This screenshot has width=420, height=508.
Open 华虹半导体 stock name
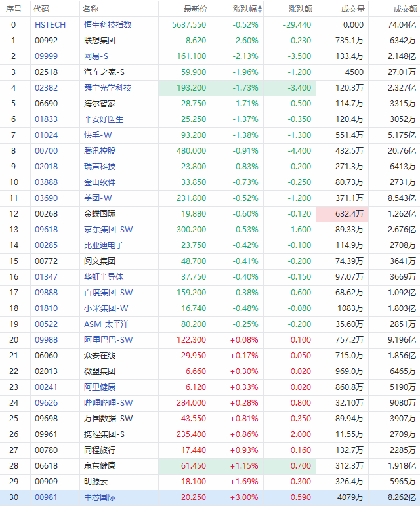pyautogui.click(x=104, y=277)
